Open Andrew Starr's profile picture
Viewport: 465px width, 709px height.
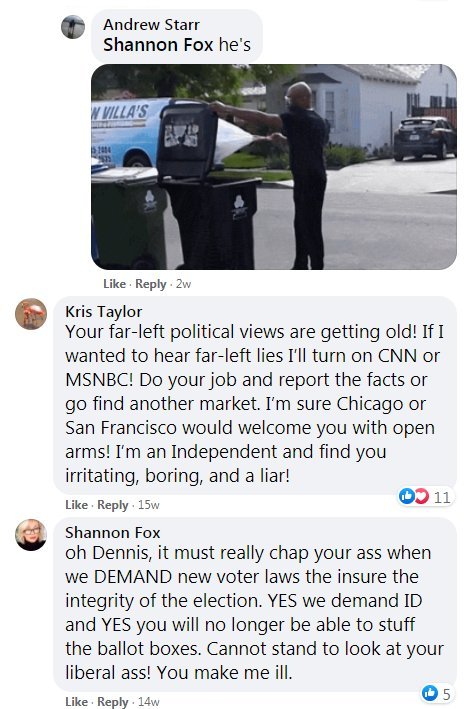tap(73, 27)
